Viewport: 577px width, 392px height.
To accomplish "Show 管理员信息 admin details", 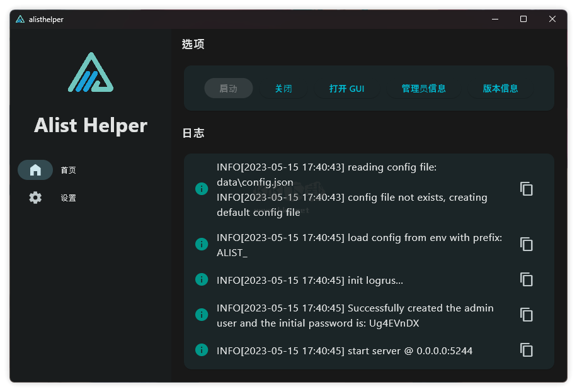I will click(x=423, y=89).
